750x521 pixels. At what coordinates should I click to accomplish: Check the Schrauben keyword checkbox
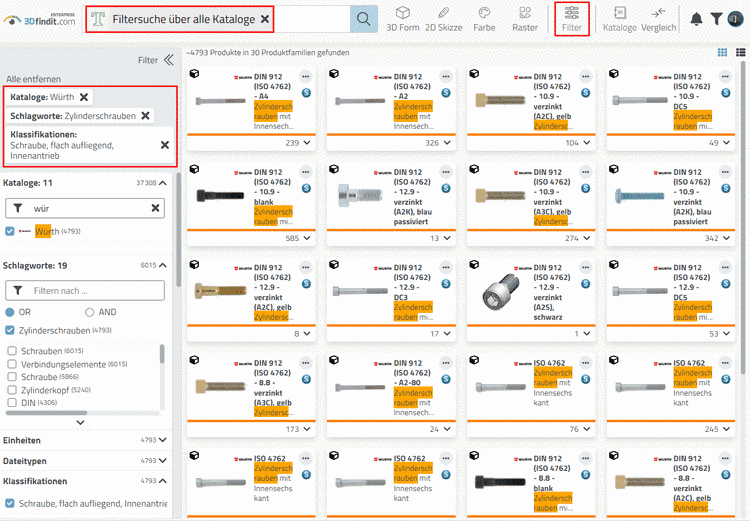[x=12, y=351]
